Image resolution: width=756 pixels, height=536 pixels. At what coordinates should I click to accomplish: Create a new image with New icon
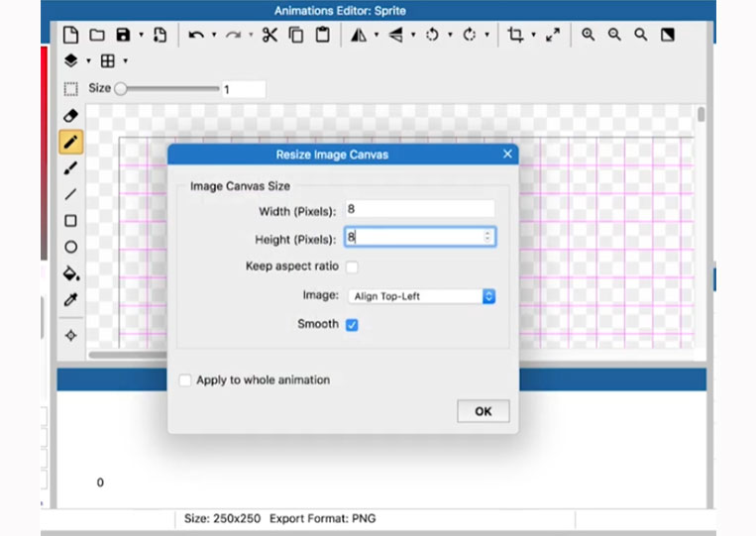click(71, 35)
